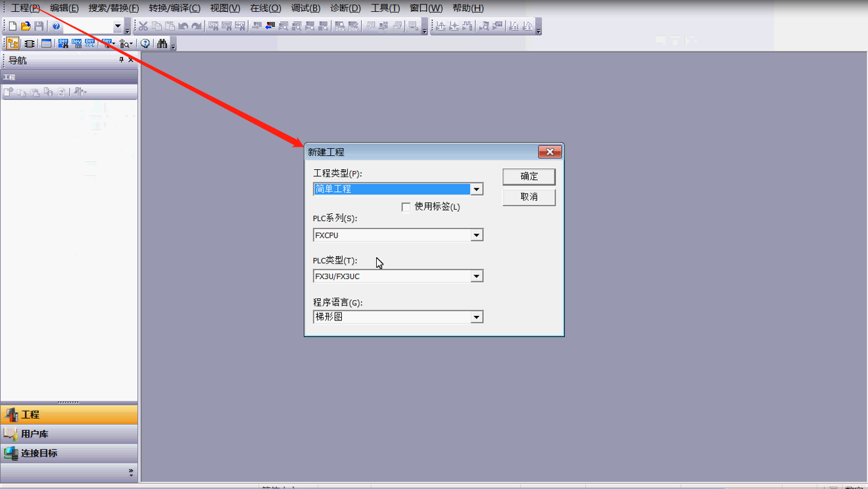Click the 取消 button
The height and width of the screenshot is (489, 868).
point(529,197)
